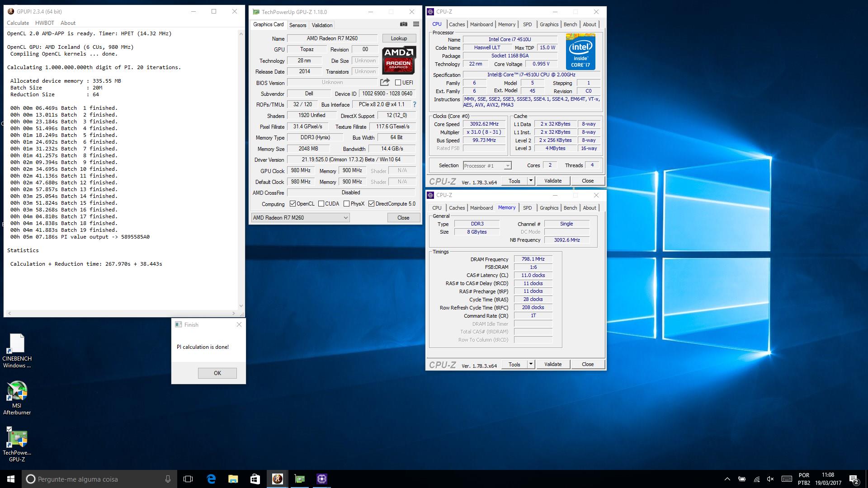
Task: Click the Lookup button in GPU-Z
Action: coord(399,38)
